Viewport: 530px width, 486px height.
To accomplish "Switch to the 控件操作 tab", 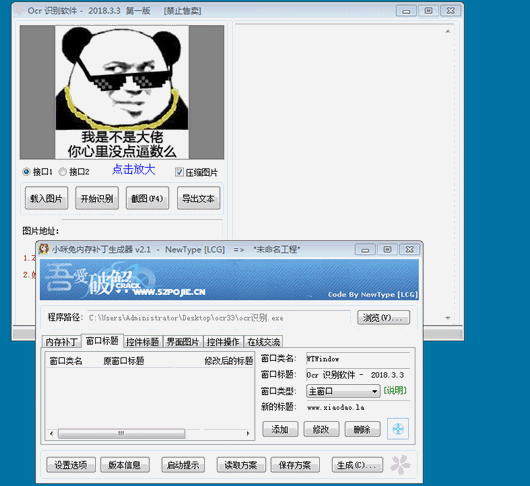I will [x=223, y=342].
